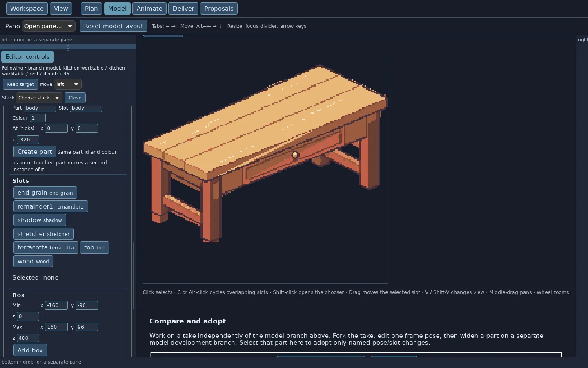588x368 pixels.
Task: Click the At (ticks) x field
Action: (56, 128)
